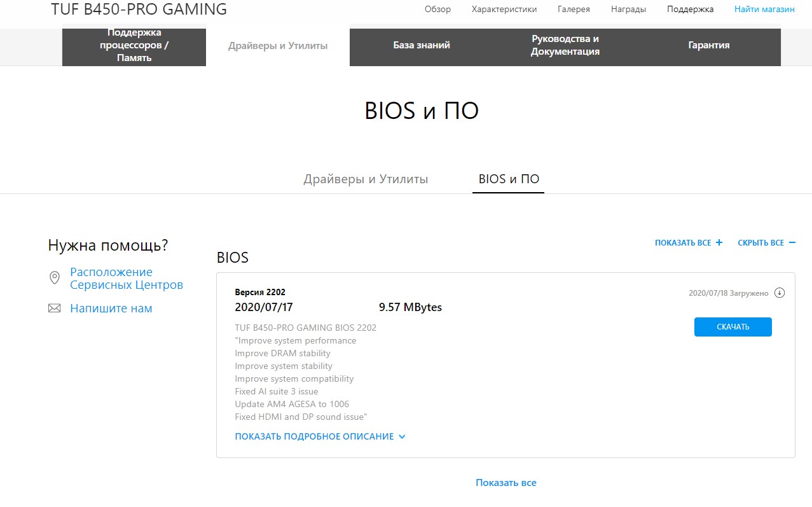Image resolution: width=812 pixels, height=507 pixels.
Task: Click the plus icon of ПОКАЗАТЬ ВСЕ
Action: 719,242
